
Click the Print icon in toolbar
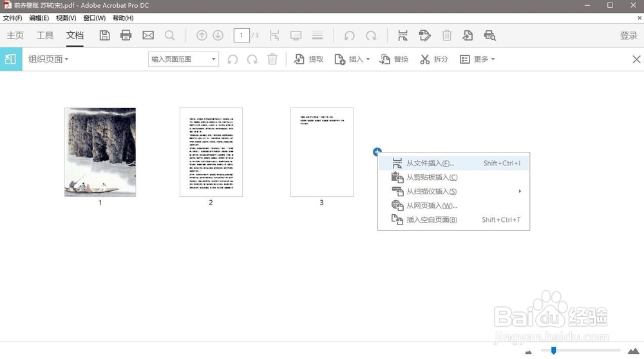click(126, 35)
